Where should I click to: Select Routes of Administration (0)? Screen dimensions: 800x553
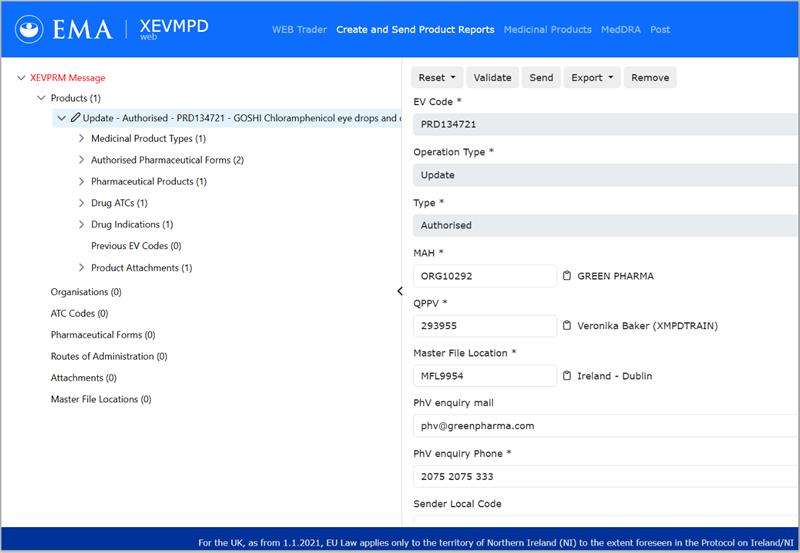tap(109, 356)
